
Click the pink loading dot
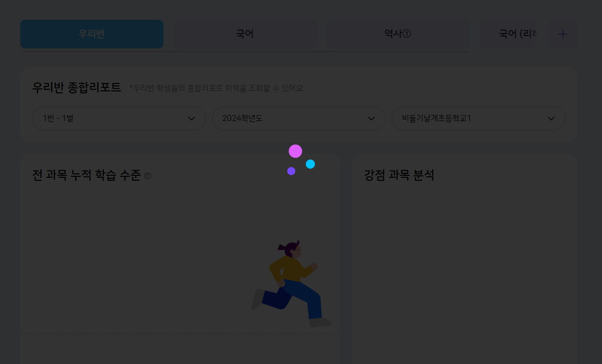click(295, 151)
